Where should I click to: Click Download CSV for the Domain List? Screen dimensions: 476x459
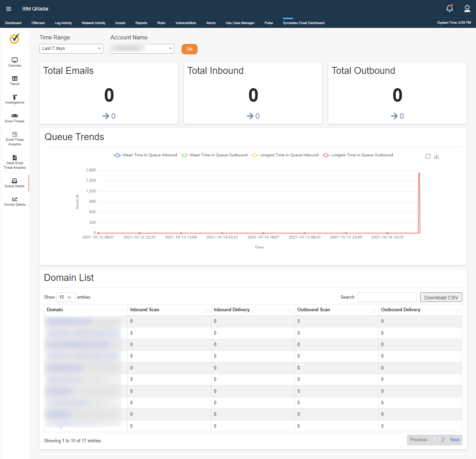coord(441,297)
